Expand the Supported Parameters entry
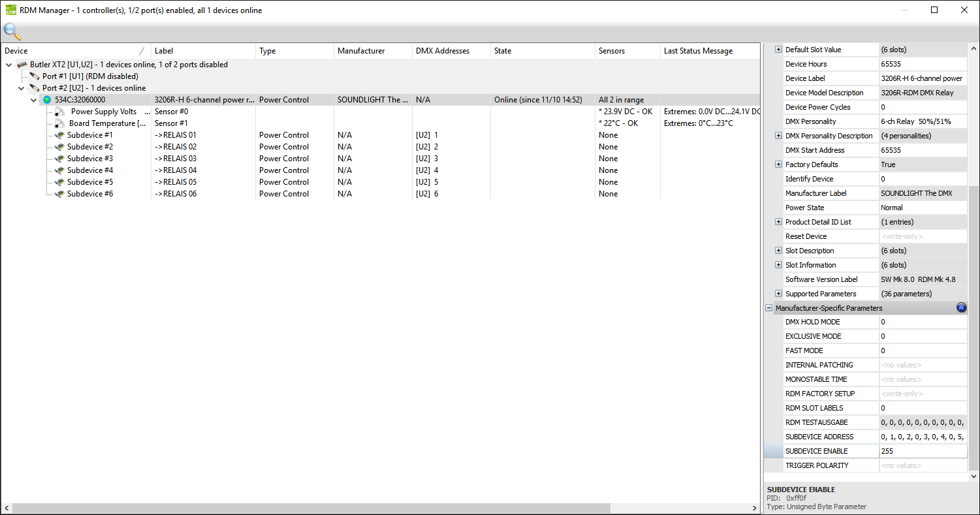This screenshot has height=515, width=980. pyautogui.click(x=778, y=294)
